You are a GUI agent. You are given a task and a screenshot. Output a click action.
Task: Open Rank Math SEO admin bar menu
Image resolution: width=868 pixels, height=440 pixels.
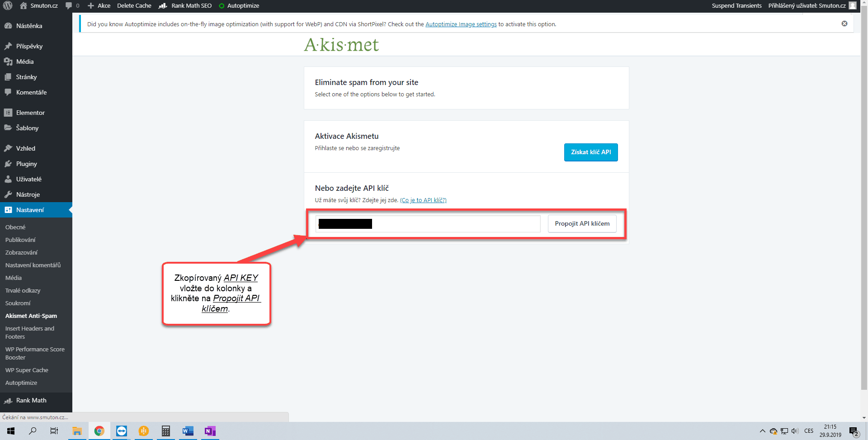coord(185,5)
